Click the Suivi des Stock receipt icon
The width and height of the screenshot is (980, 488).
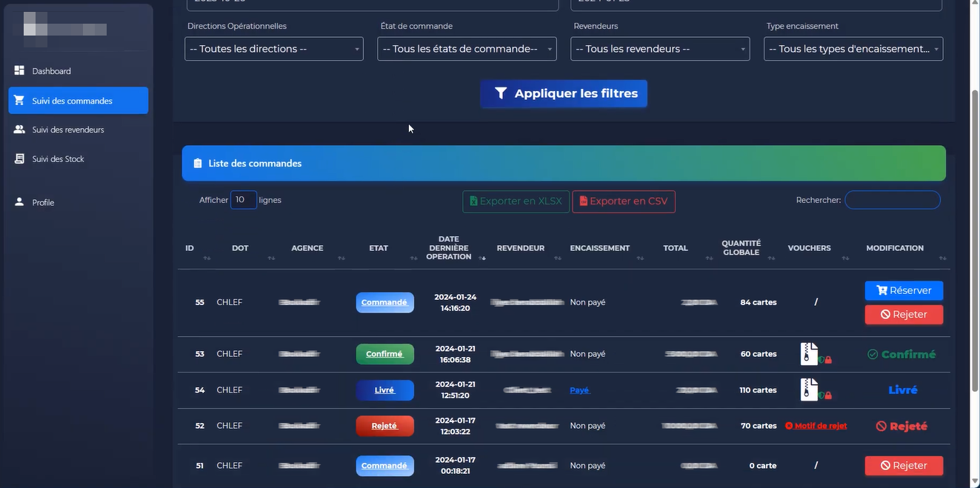coord(19,158)
